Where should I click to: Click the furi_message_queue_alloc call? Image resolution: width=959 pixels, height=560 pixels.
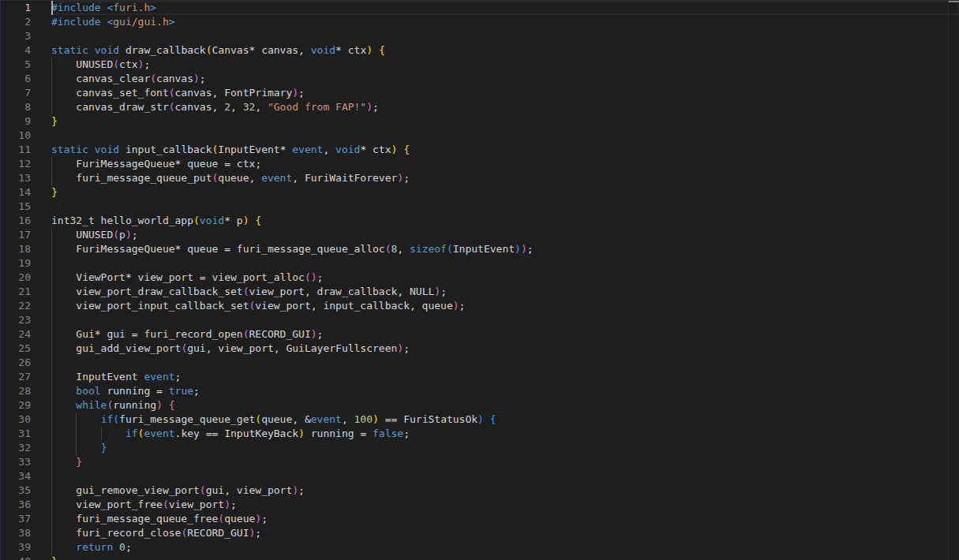(x=310, y=249)
